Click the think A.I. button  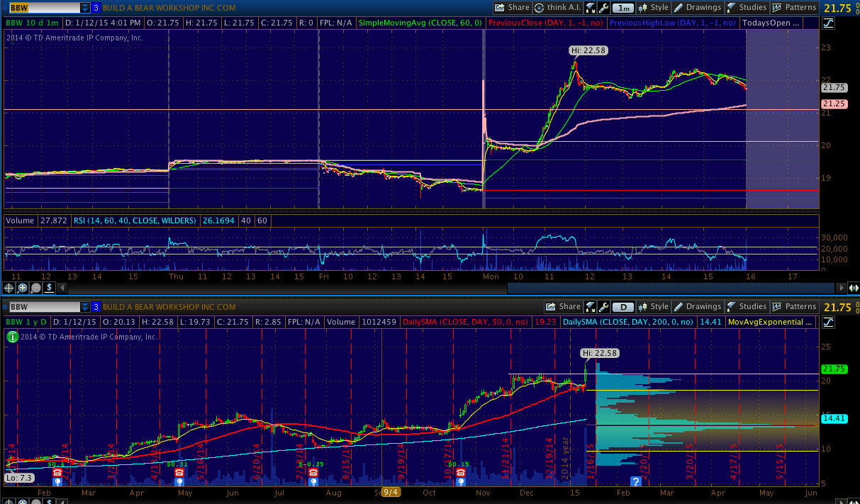point(558,8)
